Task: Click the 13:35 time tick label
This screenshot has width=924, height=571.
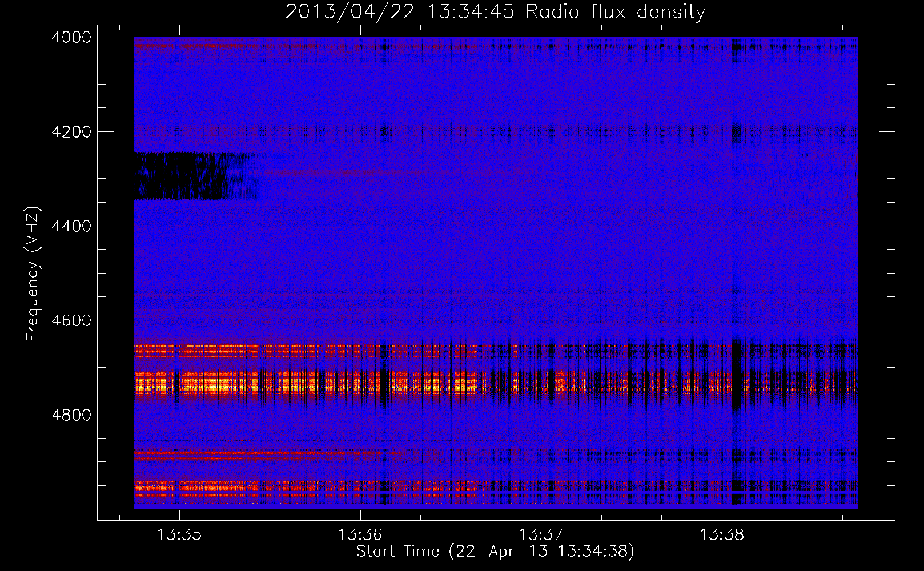Action: coord(179,535)
